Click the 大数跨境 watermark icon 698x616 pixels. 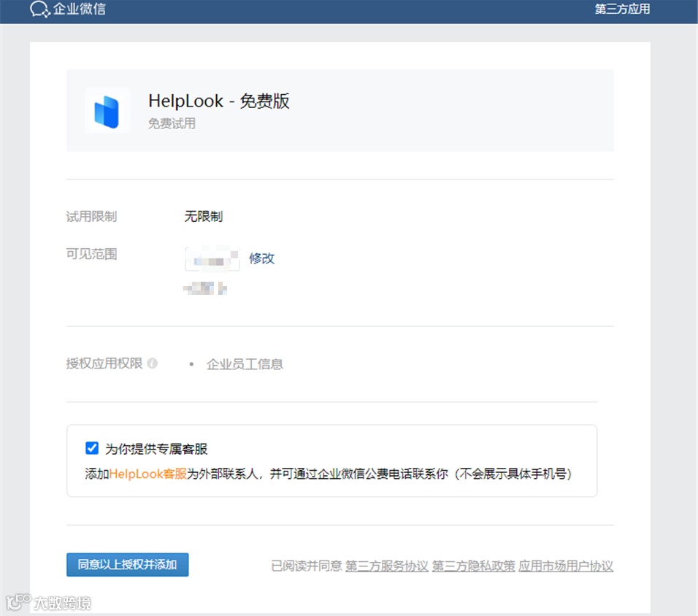coord(19,601)
